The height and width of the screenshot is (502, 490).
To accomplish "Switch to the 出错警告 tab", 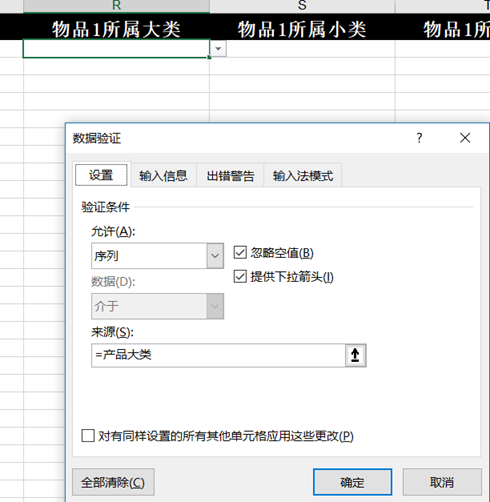I will click(x=230, y=176).
